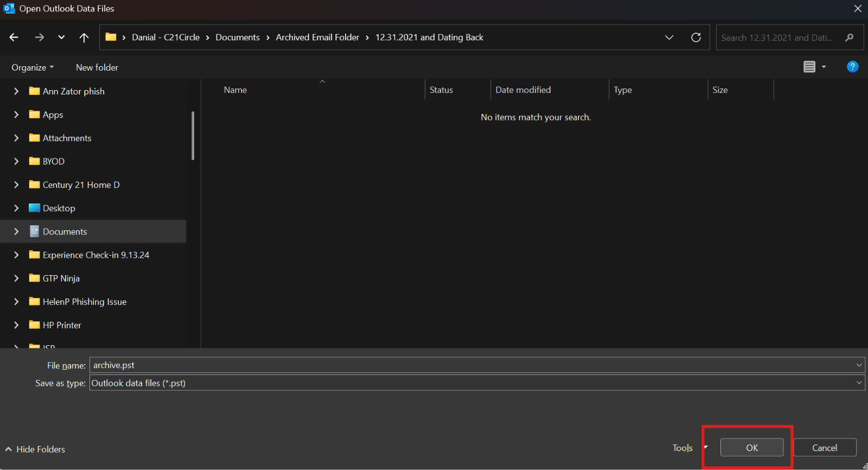This screenshot has height=470, width=868.
Task: Open the Save as type dropdown
Action: (859, 383)
